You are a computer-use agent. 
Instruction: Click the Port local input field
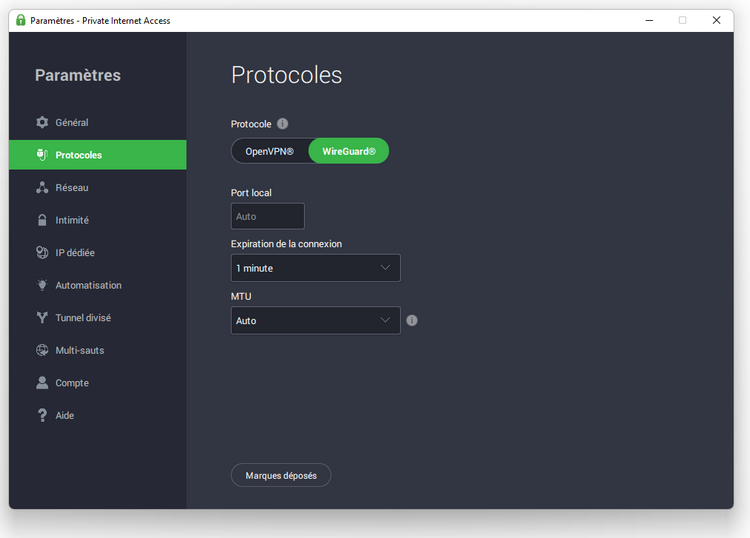tap(268, 216)
